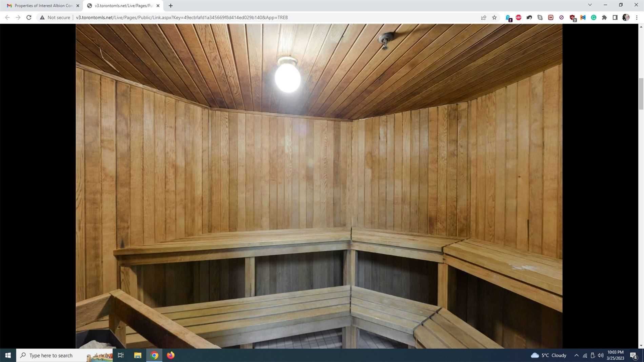The width and height of the screenshot is (644, 362).
Task: Reload the current page
Action: tap(29, 17)
